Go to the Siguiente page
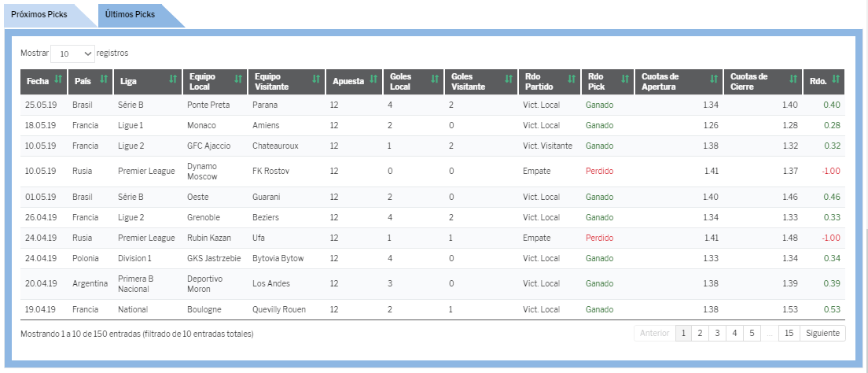The width and height of the screenshot is (868, 373). pyautogui.click(x=822, y=333)
